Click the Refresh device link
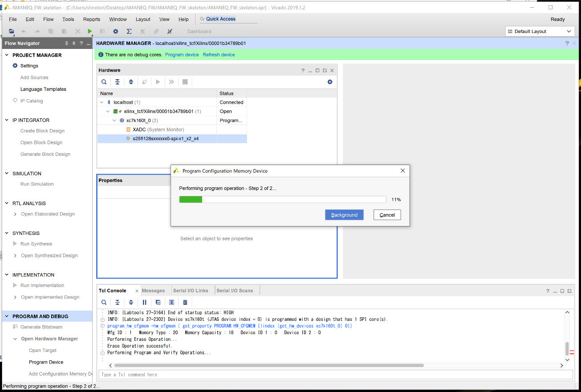 219,55
